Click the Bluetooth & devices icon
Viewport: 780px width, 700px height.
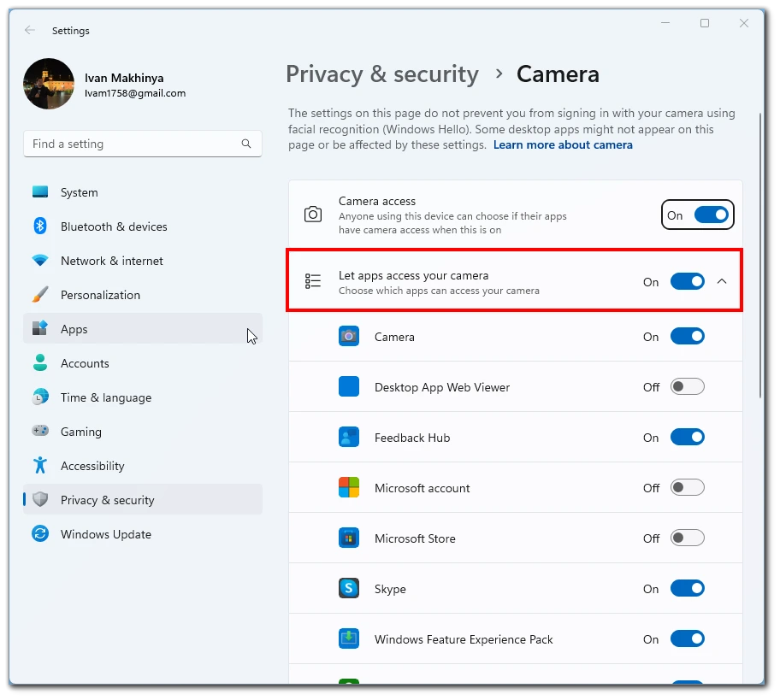[40, 226]
